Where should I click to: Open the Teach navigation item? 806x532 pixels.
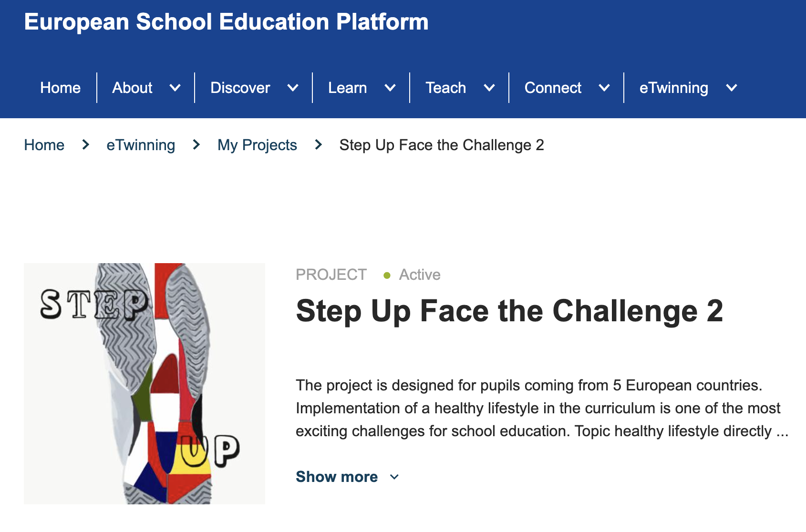446,88
